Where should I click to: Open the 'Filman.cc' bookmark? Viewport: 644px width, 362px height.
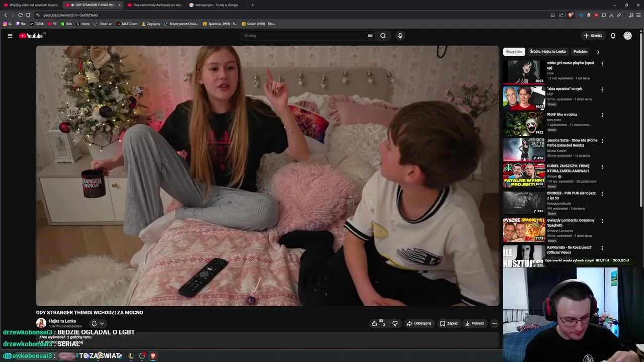pyautogui.click(x=103, y=24)
